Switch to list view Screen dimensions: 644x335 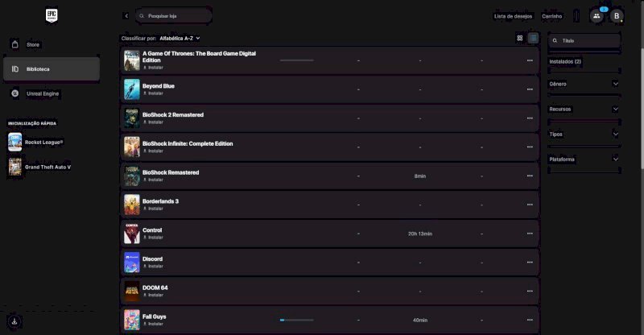click(x=532, y=38)
